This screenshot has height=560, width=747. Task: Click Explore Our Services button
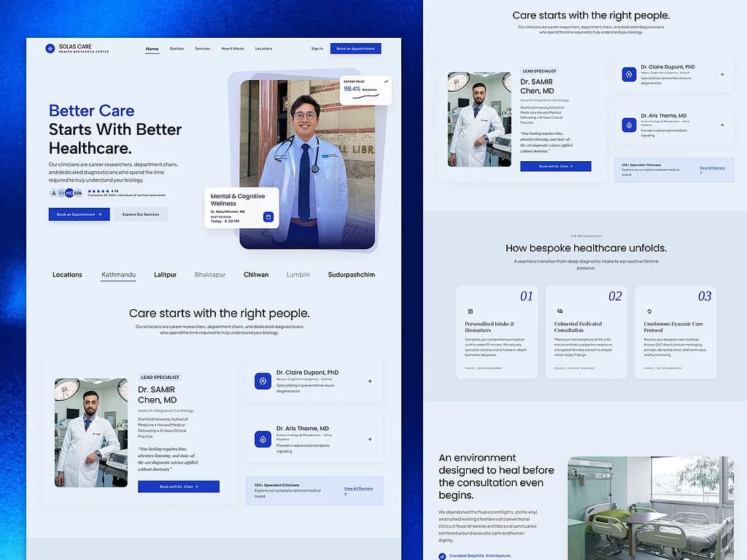141,214
